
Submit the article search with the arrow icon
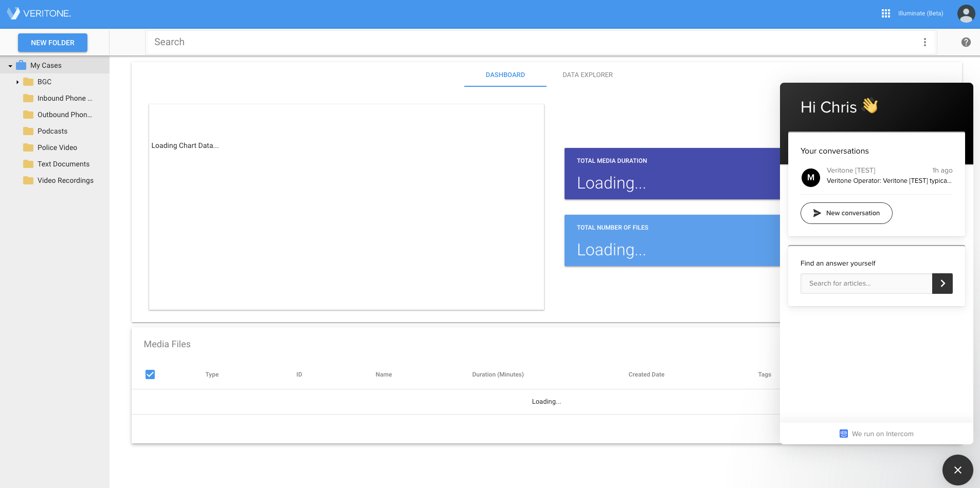click(x=942, y=283)
